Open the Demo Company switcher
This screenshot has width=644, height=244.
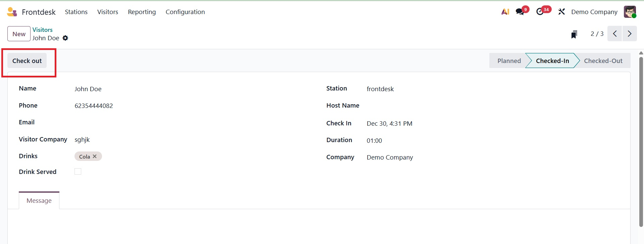(x=594, y=12)
